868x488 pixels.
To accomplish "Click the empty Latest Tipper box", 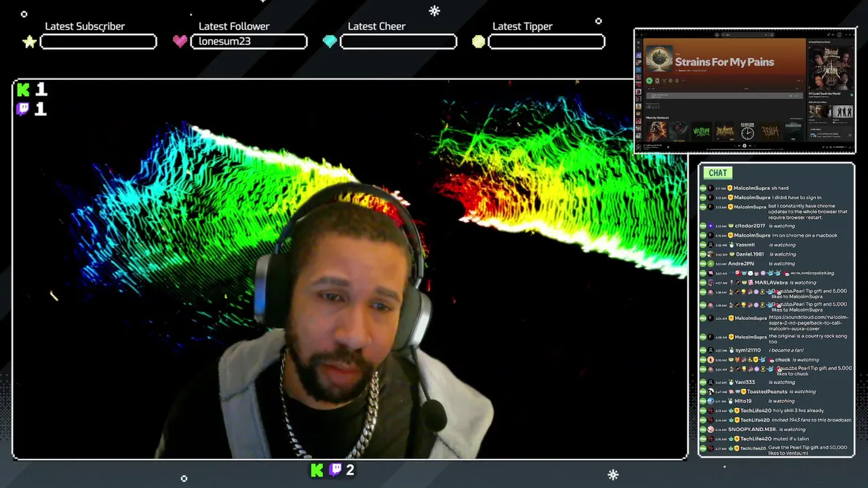I will [547, 42].
